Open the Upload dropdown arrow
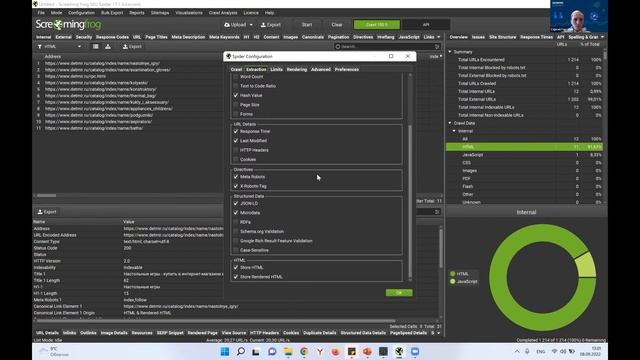Viewport: 640px width, 360px height. coord(251,25)
